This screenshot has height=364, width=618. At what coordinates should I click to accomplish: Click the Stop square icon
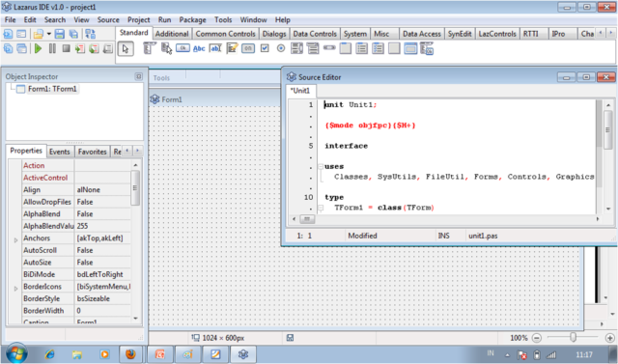tap(67, 48)
